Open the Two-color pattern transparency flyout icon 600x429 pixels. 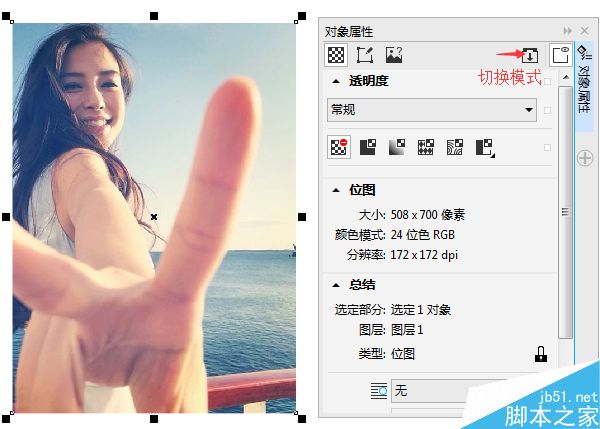pos(485,148)
